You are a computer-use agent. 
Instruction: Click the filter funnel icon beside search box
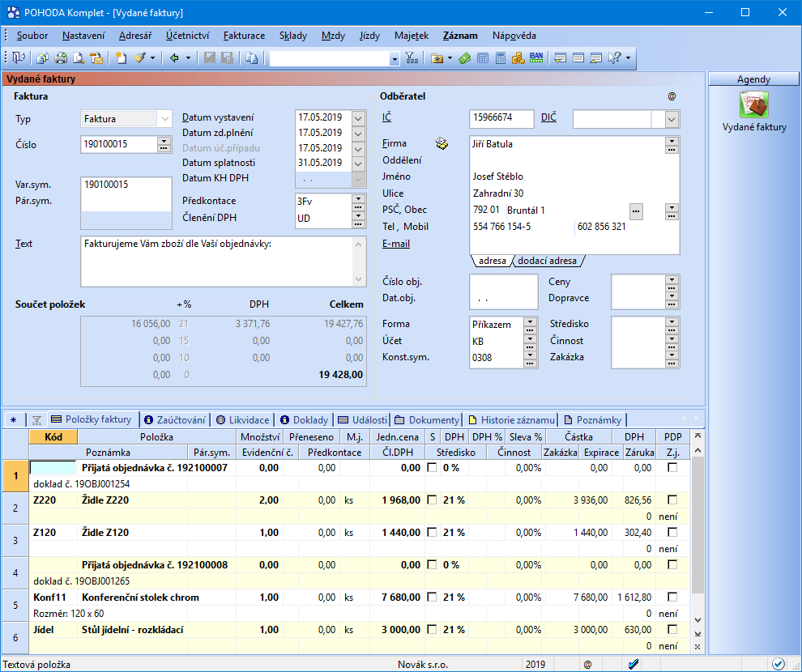(x=412, y=57)
